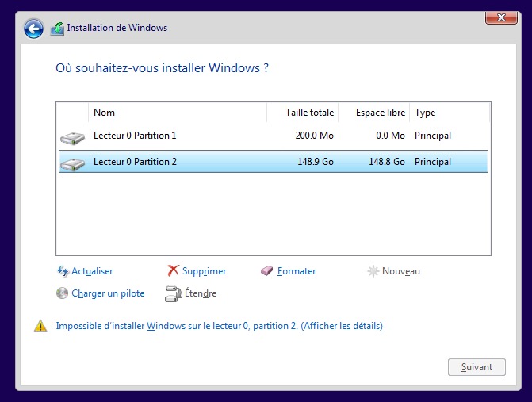The width and height of the screenshot is (532, 402).
Task: Click the heading Où souhaitez-vous installer Windows
Action: [x=163, y=68]
